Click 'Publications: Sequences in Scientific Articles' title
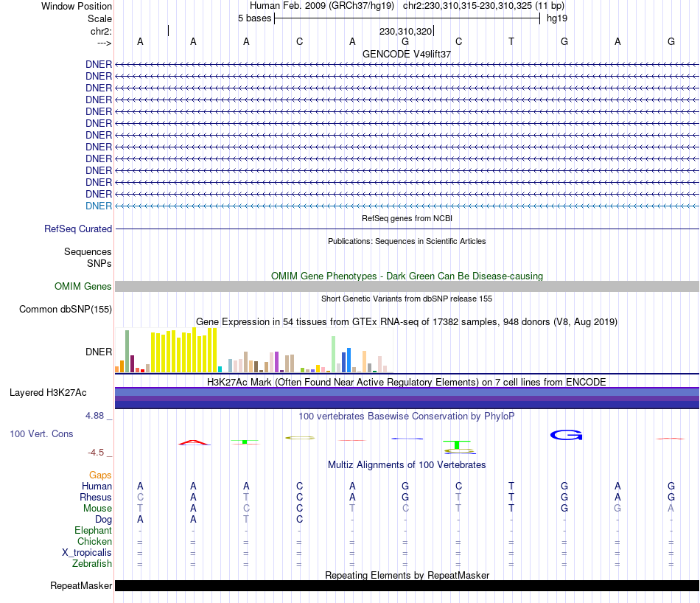The width and height of the screenshot is (700, 603). pyautogui.click(x=407, y=241)
